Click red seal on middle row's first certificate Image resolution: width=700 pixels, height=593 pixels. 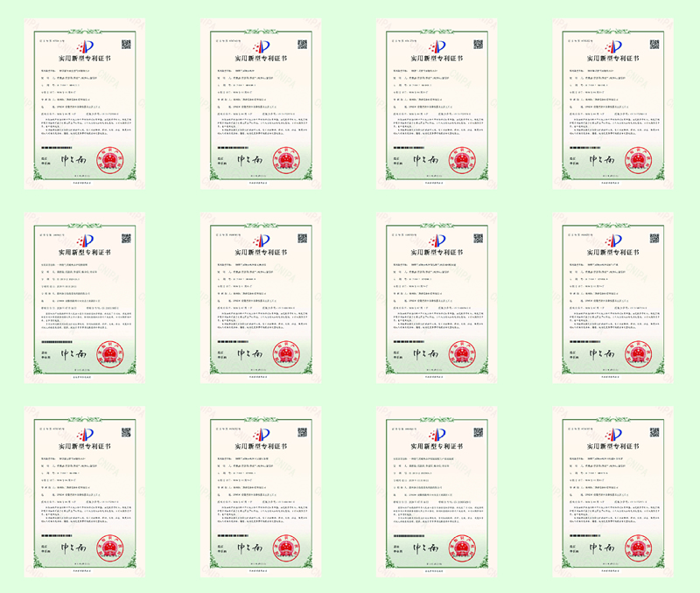[x=109, y=352]
